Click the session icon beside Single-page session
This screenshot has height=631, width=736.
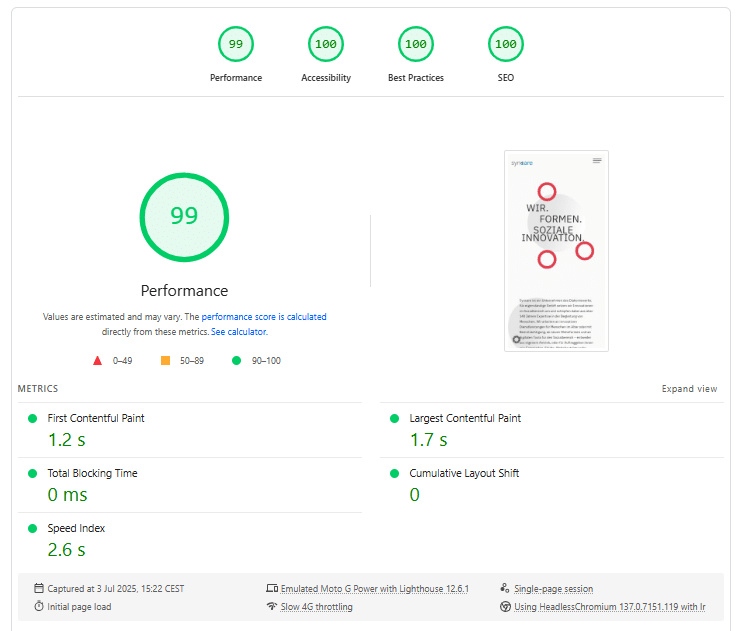pyautogui.click(x=505, y=588)
